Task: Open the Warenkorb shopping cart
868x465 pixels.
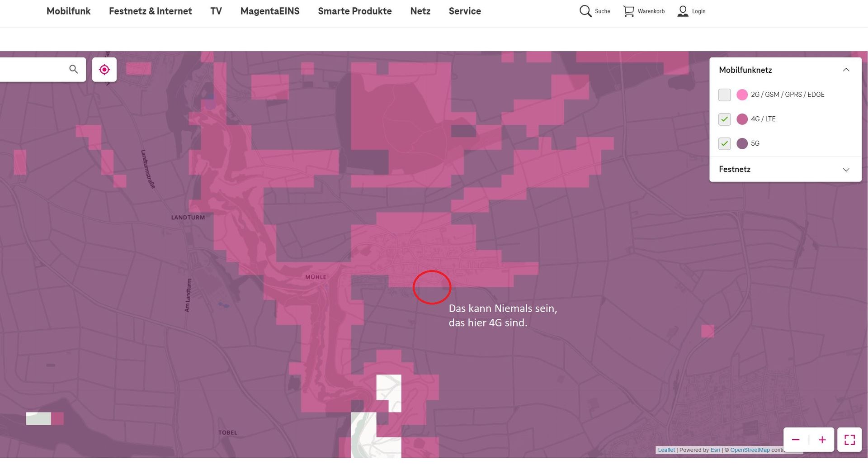Action: click(628, 11)
